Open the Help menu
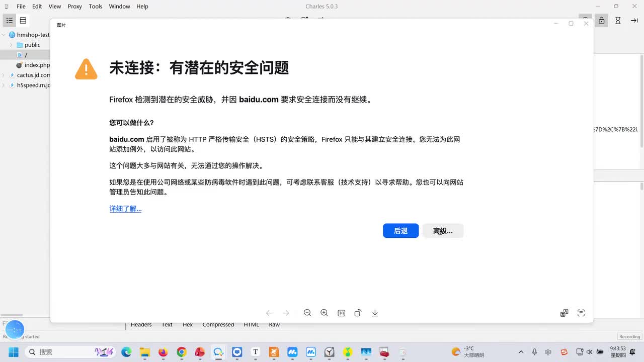This screenshot has width=644, height=362. [x=142, y=7]
